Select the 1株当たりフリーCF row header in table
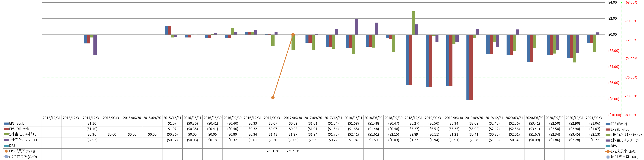644x160 pixels. tap(22, 140)
